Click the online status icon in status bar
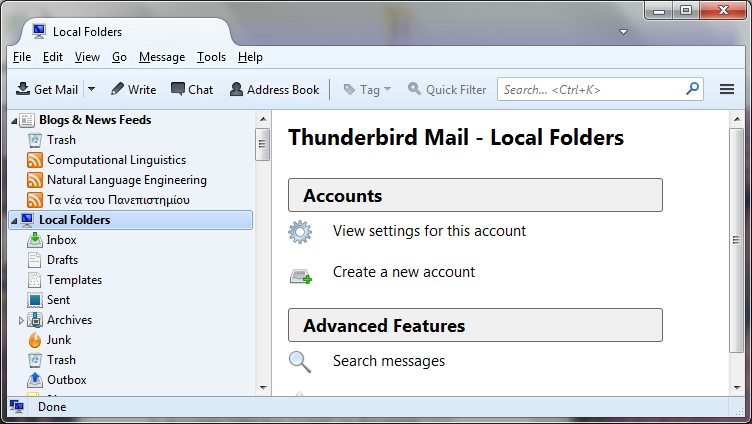 click(17, 407)
